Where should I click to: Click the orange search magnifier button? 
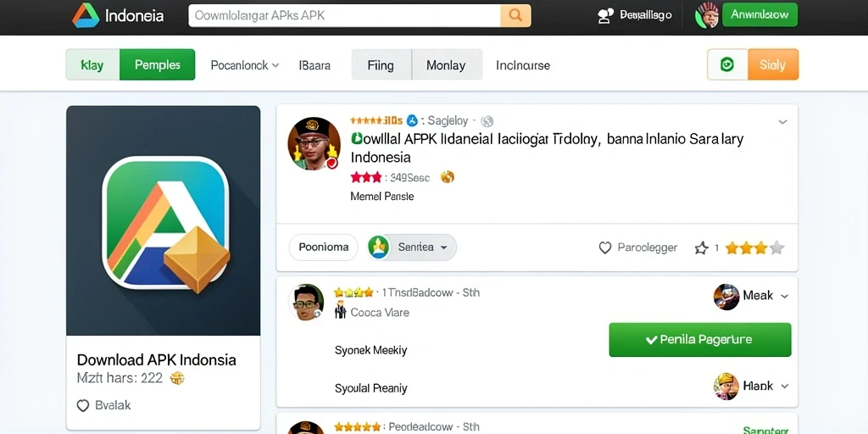tap(515, 15)
